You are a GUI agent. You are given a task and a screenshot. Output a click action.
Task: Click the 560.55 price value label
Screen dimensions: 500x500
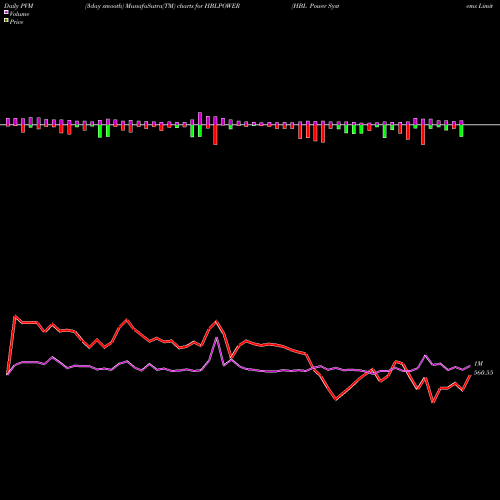[x=483, y=373]
